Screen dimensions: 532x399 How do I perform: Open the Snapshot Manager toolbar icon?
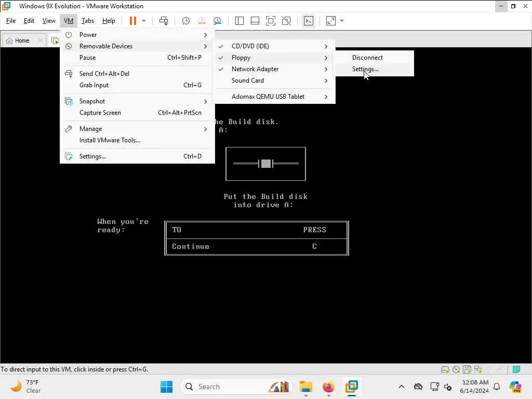pyautogui.click(x=217, y=21)
